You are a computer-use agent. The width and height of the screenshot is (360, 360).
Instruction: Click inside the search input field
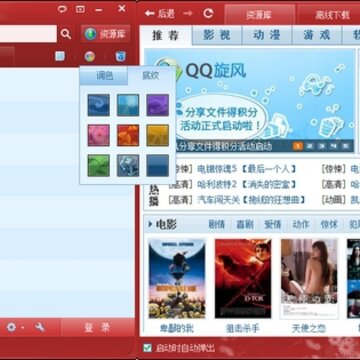coord(28,34)
